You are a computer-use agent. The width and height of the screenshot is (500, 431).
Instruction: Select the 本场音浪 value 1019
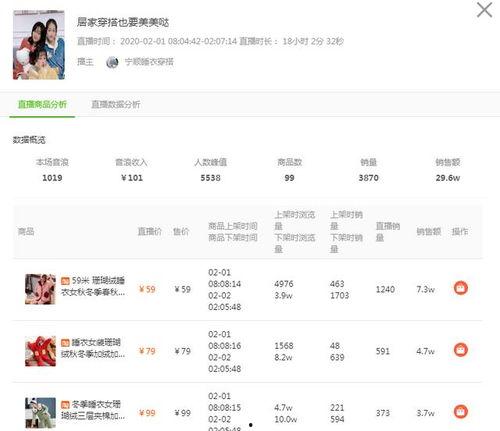point(52,178)
